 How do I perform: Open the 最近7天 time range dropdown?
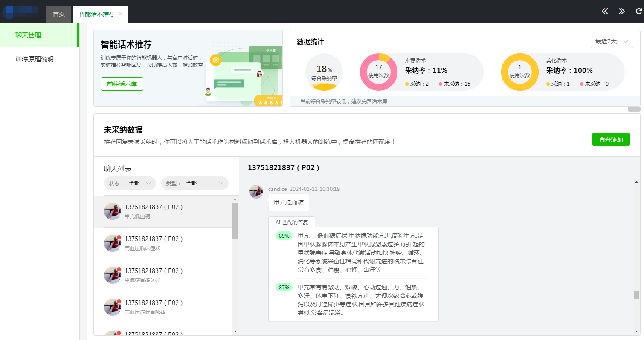point(612,41)
